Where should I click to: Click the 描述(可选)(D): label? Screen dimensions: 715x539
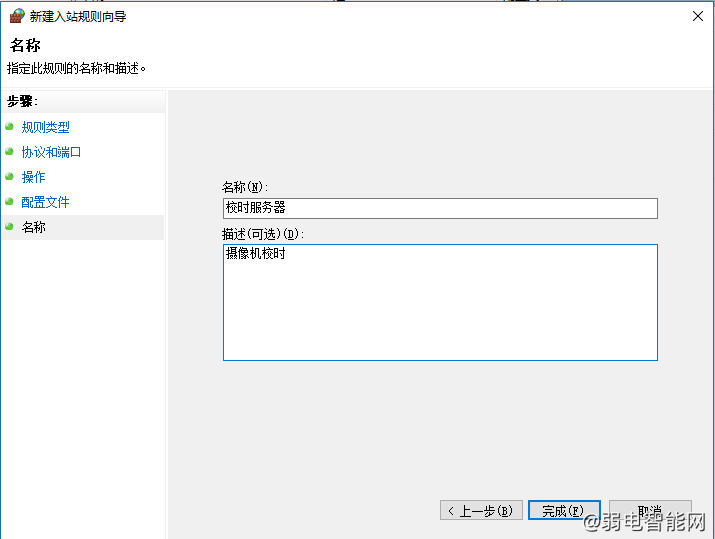263,234
